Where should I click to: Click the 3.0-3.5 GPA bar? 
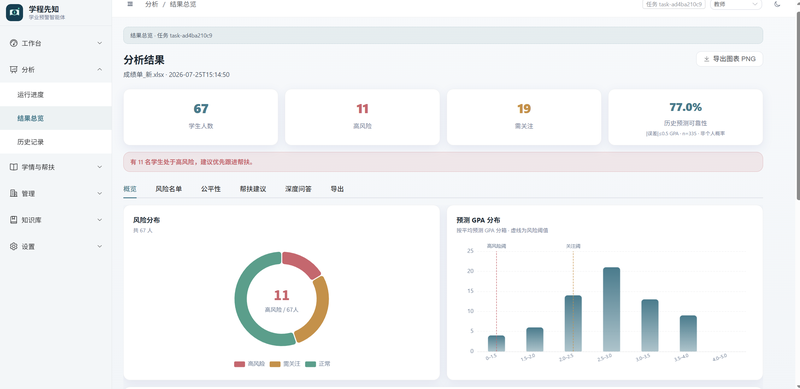click(x=649, y=326)
